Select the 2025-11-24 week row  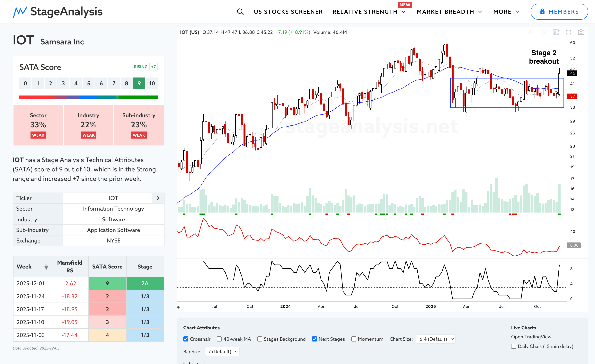pos(31,296)
